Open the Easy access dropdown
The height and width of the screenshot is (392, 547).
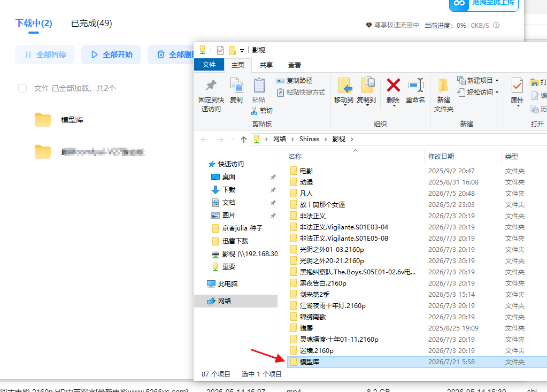[497, 93]
